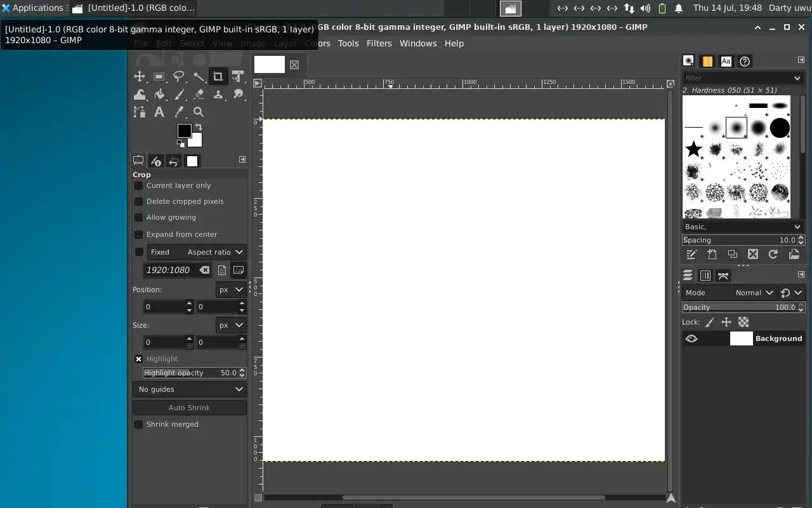Select the Free Select lasso tool
The height and width of the screenshot is (508, 812).
coord(179,77)
